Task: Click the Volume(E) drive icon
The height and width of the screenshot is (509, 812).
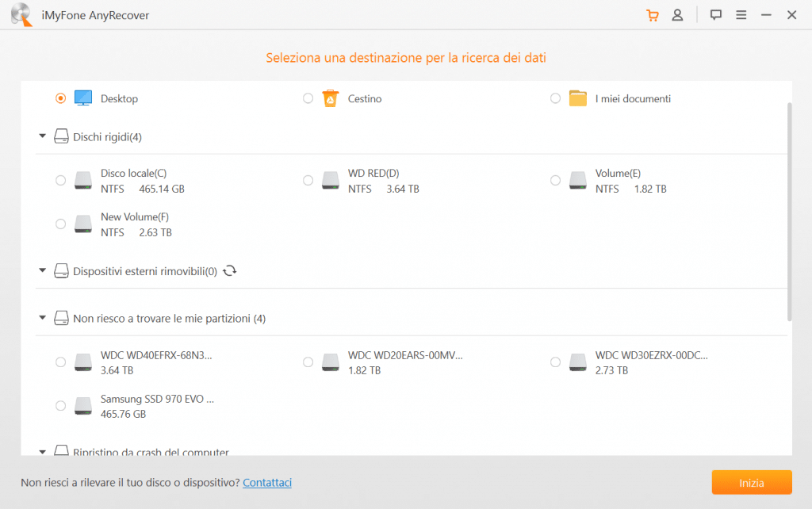Action: [x=578, y=180]
